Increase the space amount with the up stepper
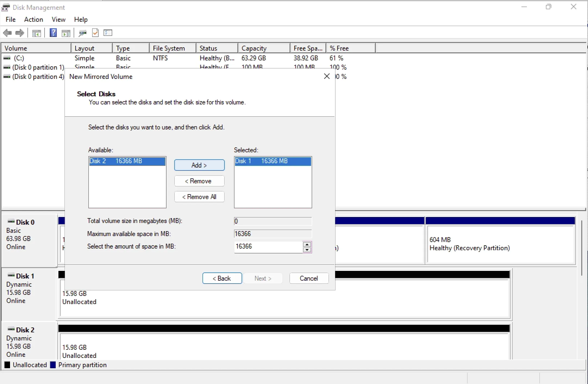The height and width of the screenshot is (384, 588). point(306,244)
